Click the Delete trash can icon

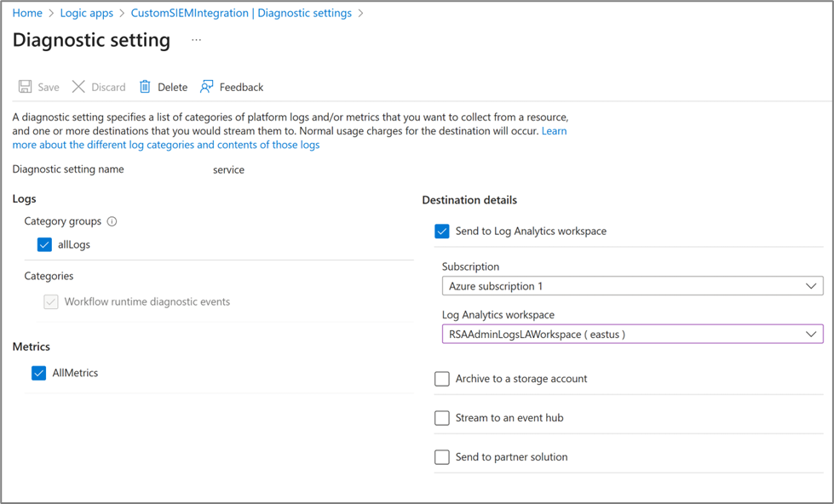(145, 87)
